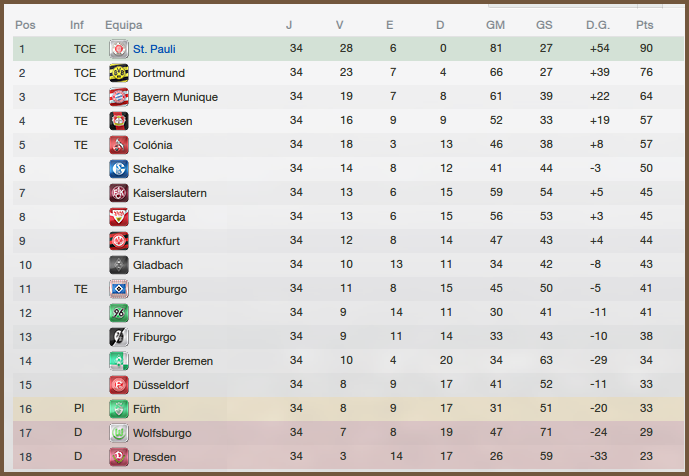Open Schalke via its club badge
Screen dimensions: 689x476
tap(119, 169)
